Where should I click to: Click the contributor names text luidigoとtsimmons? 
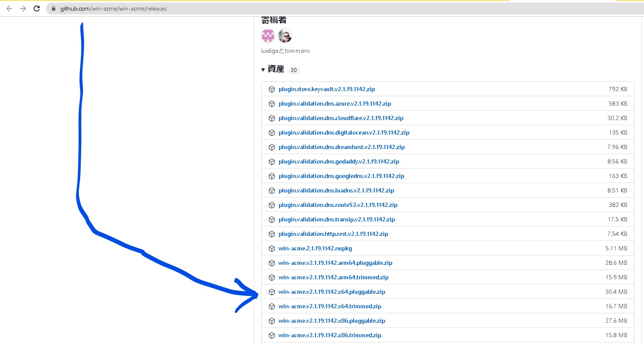click(x=285, y=51)
